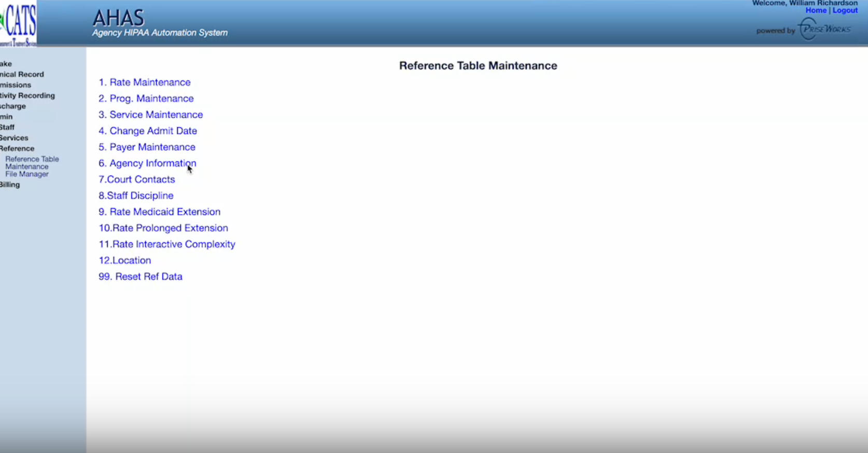This screenshot has width=868, height=453.
Task: Click the Home link in header
Action: tap(816, 10)
